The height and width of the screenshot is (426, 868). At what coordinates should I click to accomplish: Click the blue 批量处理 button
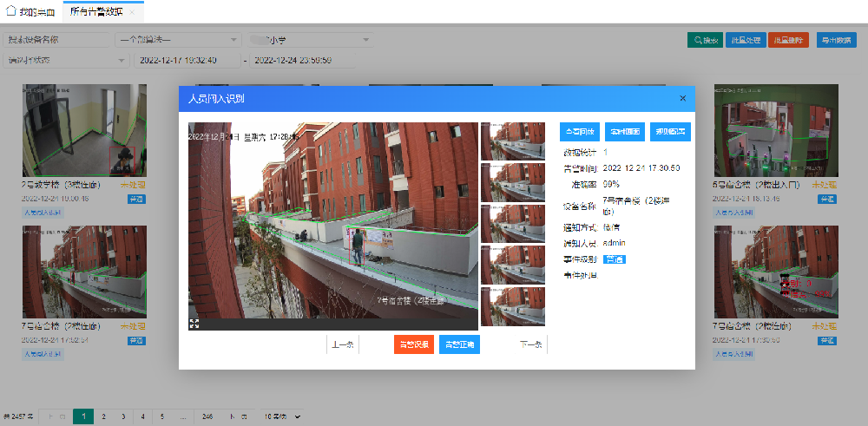tap(745, 40)
